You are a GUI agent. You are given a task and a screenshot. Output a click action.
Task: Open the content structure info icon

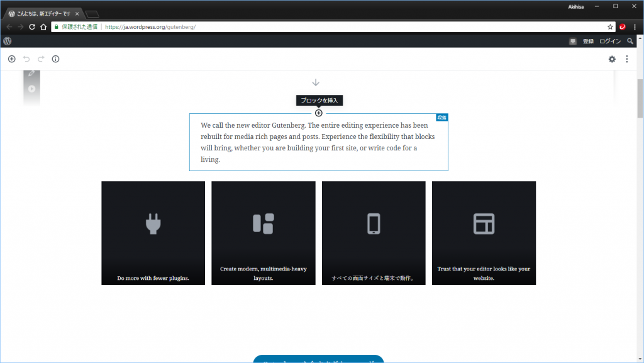pyautogui.click(x=55, y=59)
